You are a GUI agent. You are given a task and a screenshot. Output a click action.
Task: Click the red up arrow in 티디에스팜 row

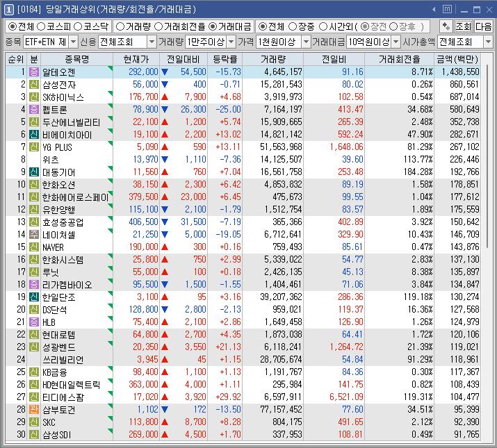click(165, 397)
